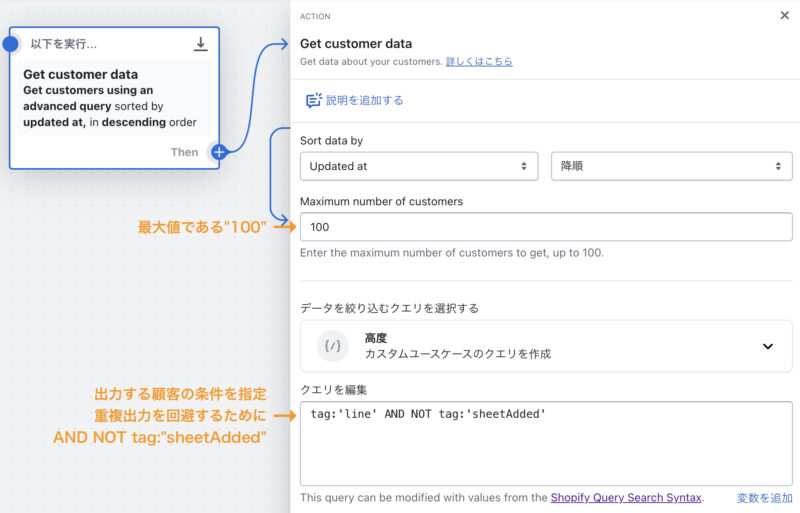Click the Enter the maximum number help text

tap(452, 253)
